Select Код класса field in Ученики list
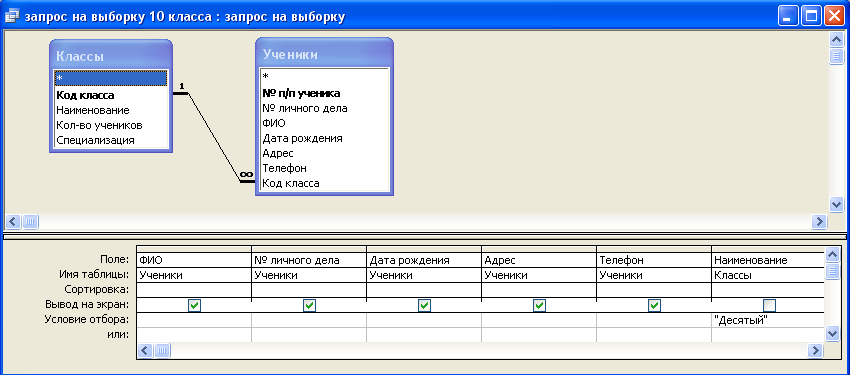850x375 pixels. (324, 183)
